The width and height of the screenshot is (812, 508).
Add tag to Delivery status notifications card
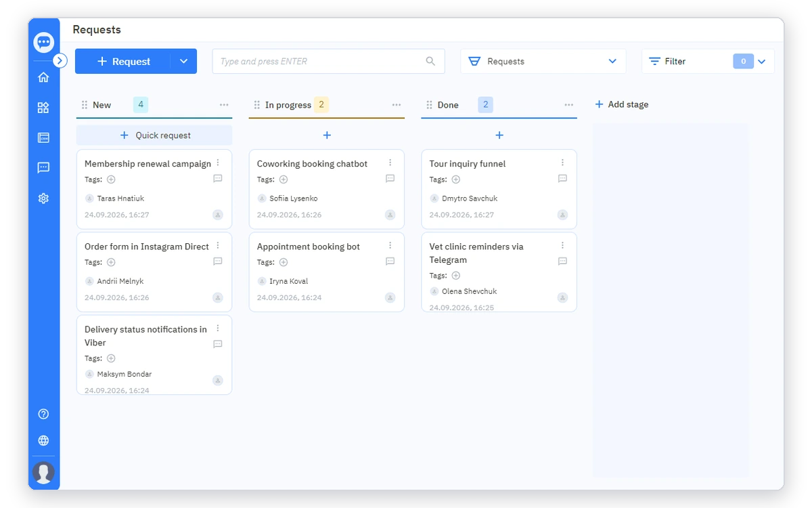click(111, 358)
